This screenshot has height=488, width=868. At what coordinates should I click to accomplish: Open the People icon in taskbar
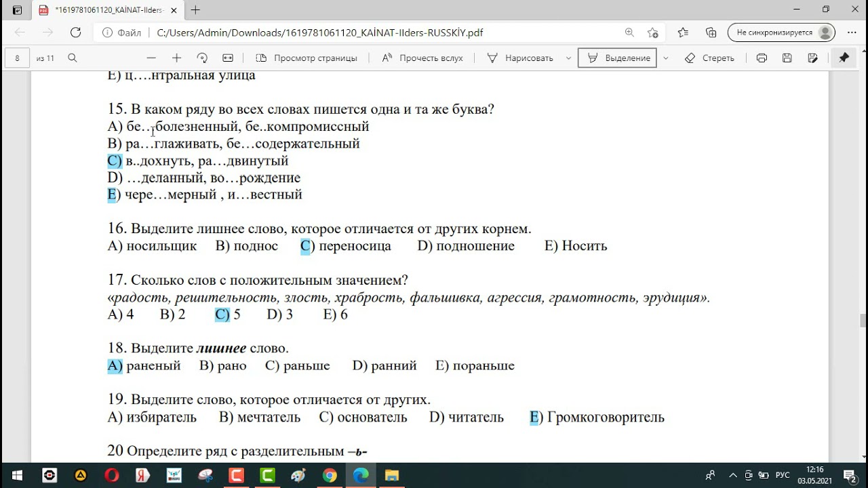pyautogui.click(x=711, y=475)
